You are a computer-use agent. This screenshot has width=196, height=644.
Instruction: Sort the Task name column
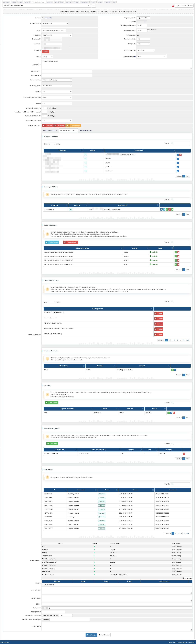coord(82,490)
